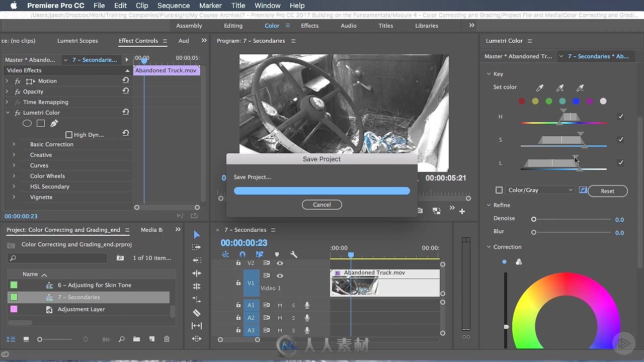Open the Lumetri Scopes tab
The width and height of the screenshot is (644, 362).
point(77,41)
